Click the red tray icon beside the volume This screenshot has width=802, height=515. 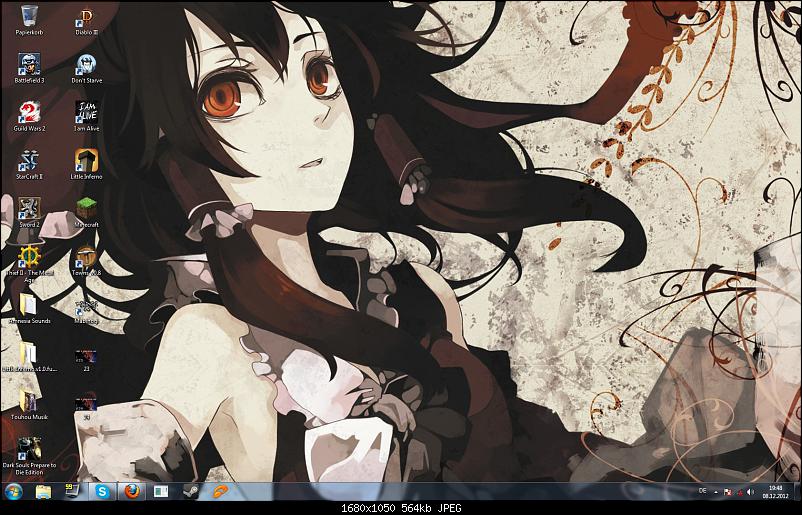(739, 492)
